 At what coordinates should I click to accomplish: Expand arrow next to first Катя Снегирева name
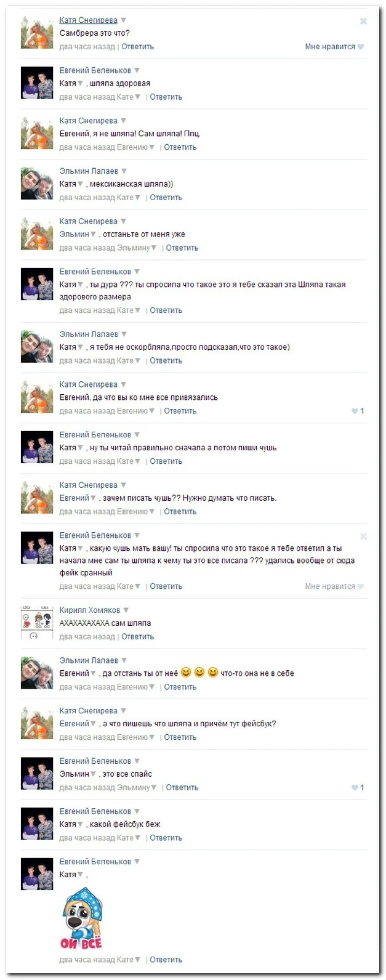[124, 20]
